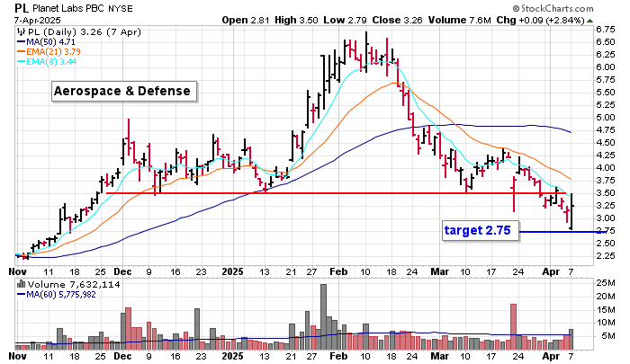This screenshot has width=630, height=364.
Task: Click the 20M volume axis label
Action: coord(606,297)
